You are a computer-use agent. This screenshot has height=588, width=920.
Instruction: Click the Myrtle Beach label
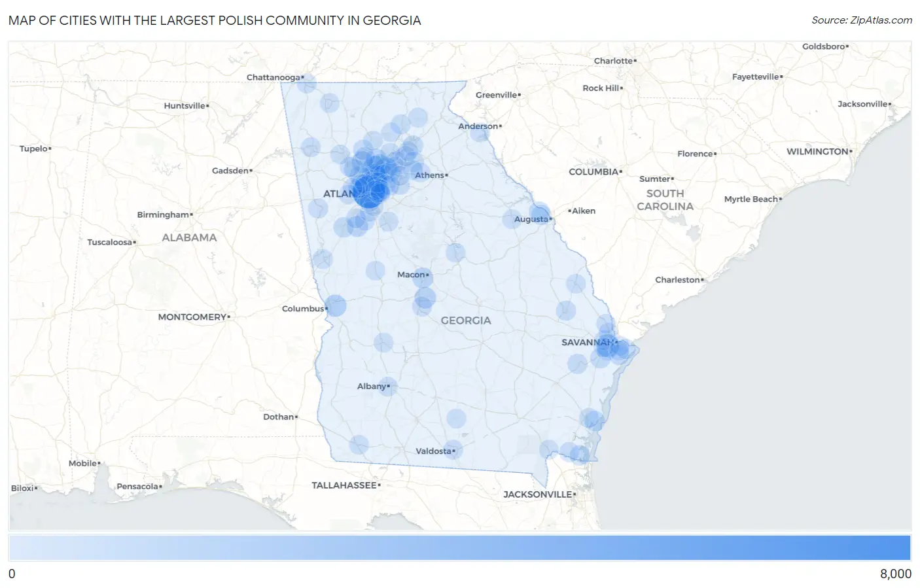751,199
